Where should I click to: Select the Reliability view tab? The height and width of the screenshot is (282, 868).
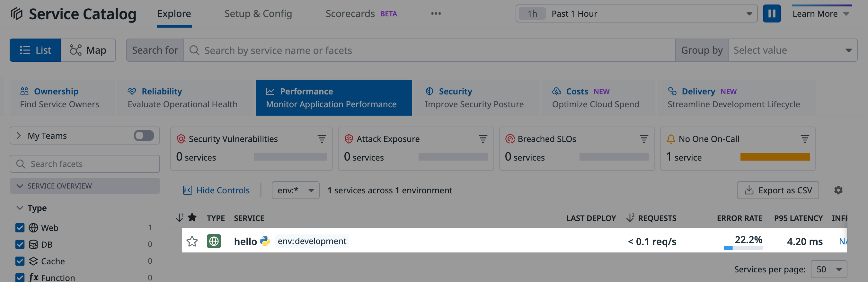click(x=184, y=98)
